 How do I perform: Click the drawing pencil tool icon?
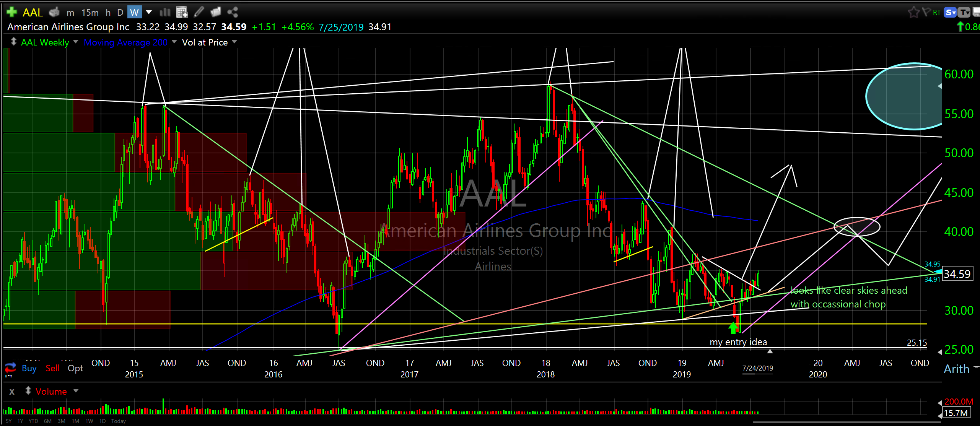pyautogui.click(x=199, y=12)
